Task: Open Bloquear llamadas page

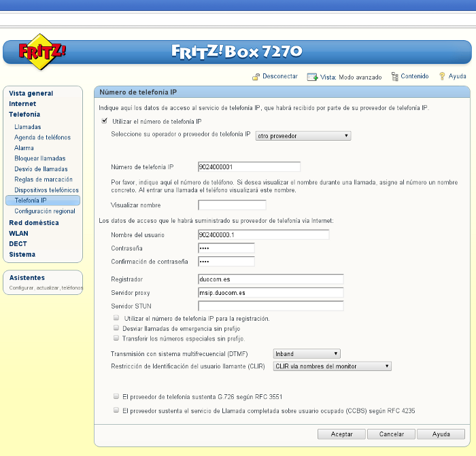Action: 39,158
